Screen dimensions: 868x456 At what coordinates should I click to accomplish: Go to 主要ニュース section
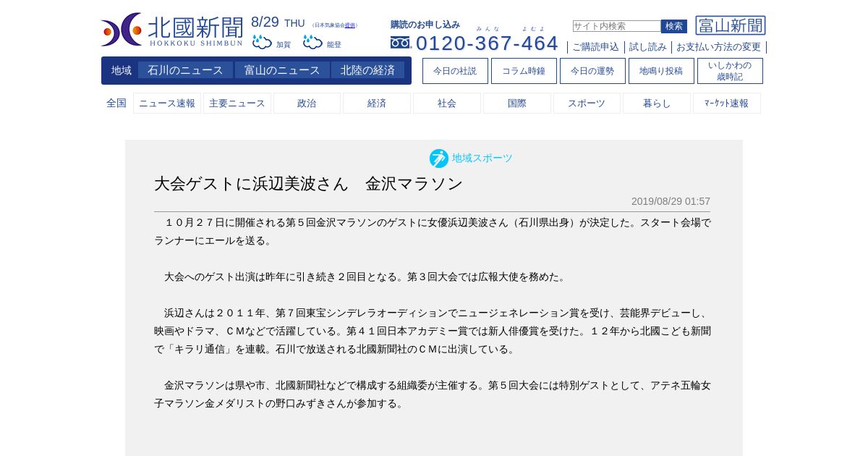[x=237, y=104]
